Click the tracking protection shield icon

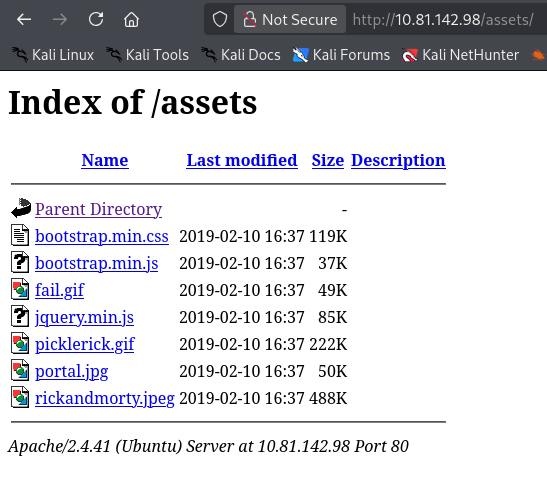(220, 19)
